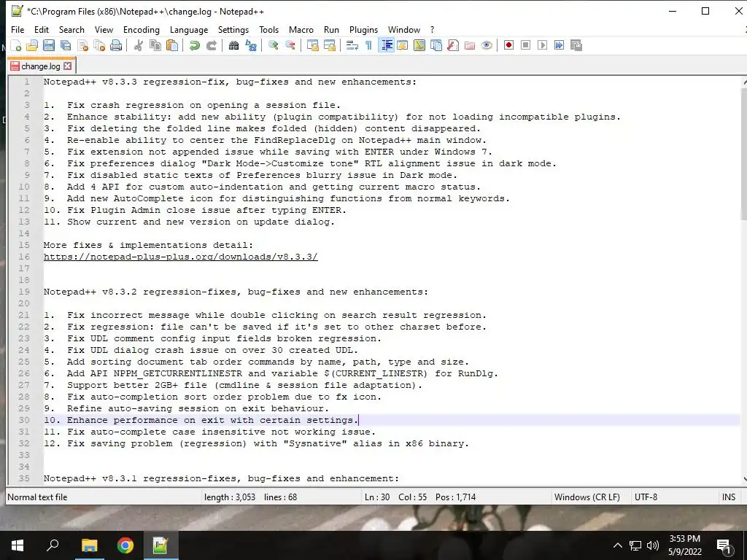
Task: Open the File menu
Action: coord(18,29)
